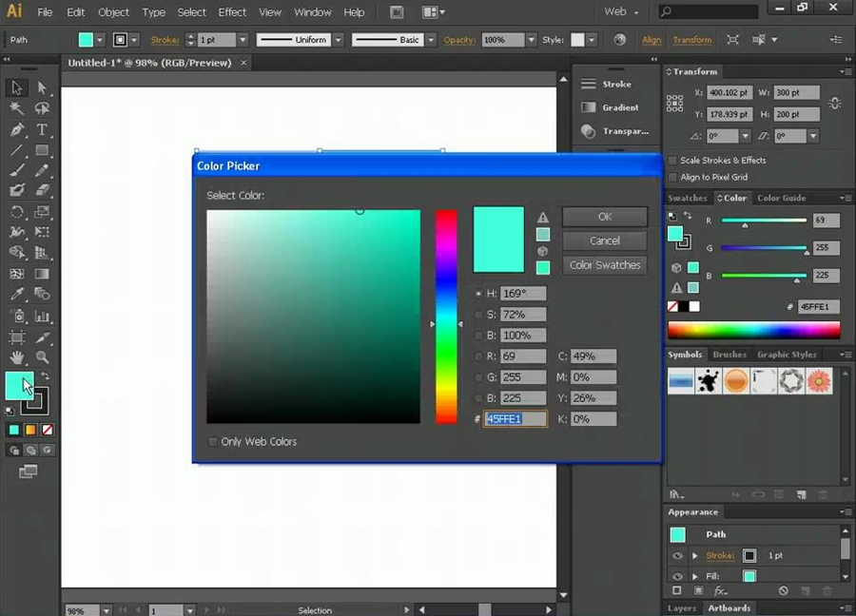The width and height of the screenshot is (856, 616).
Task: Click the Rotate tool
Action: [17, 211]
